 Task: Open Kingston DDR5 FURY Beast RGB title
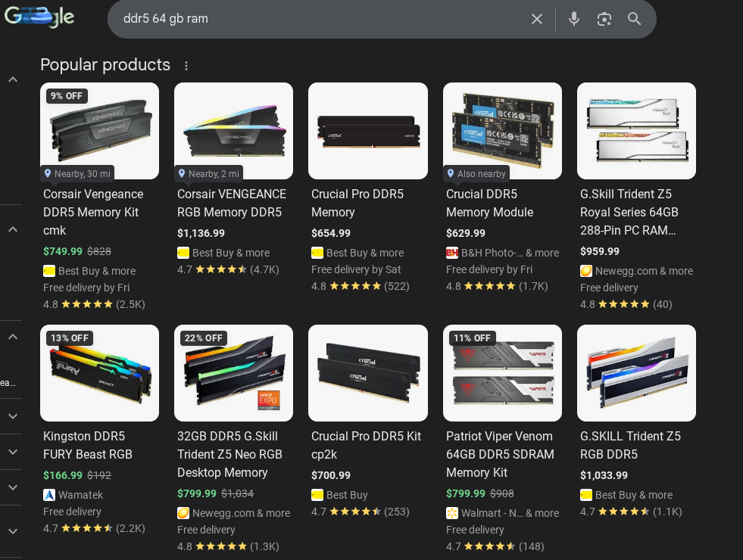pos(88,445)
